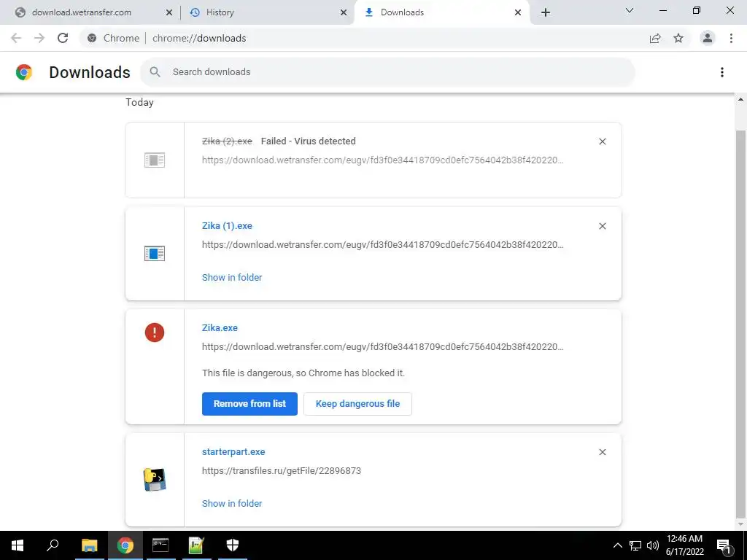Open the starterpart.exe file link
Viewport: 747px width, 560px height.
coord(233,452)
